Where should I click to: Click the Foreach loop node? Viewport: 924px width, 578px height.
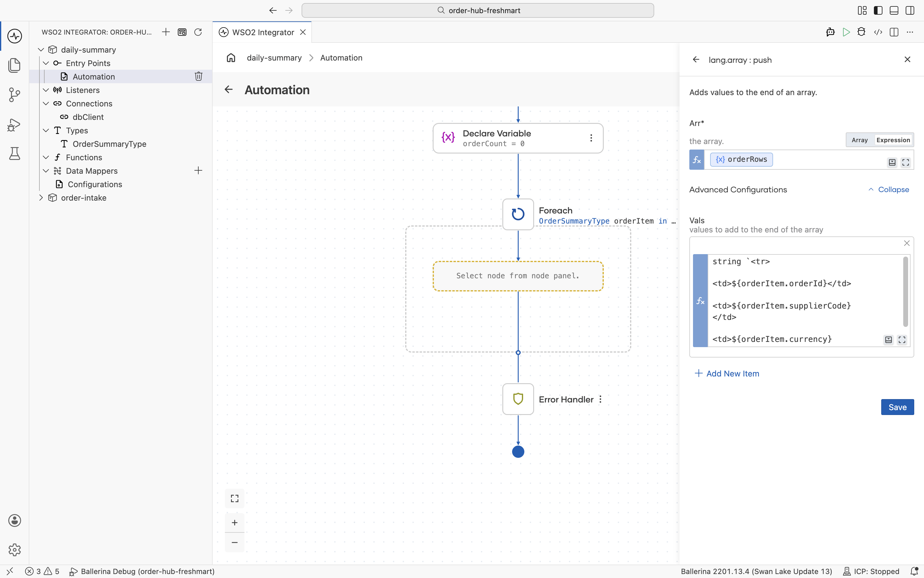pos(518,214)
